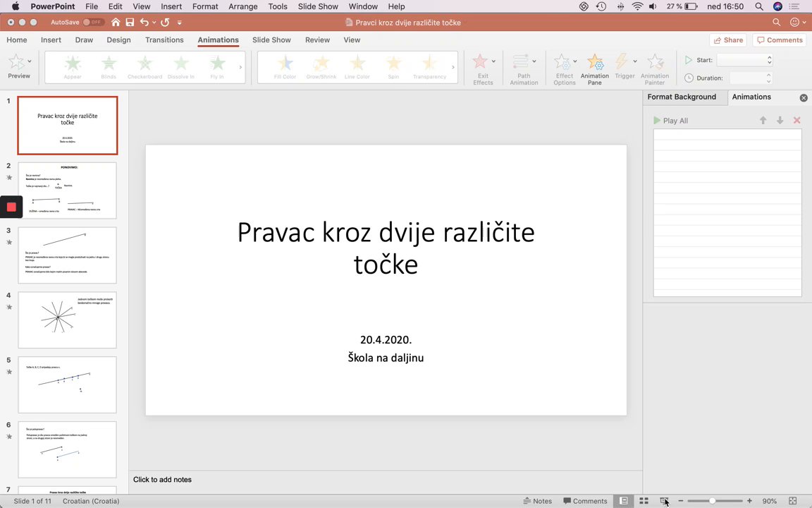Open the Undo history dropdown arrow

[154, 23]
